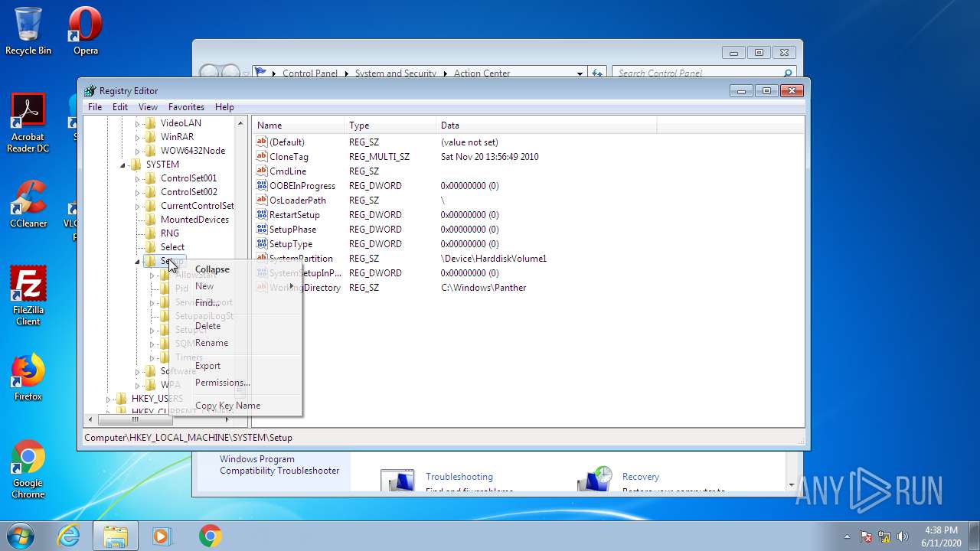
Task: Click CloneTag value icon
Action: coord(262,156)
